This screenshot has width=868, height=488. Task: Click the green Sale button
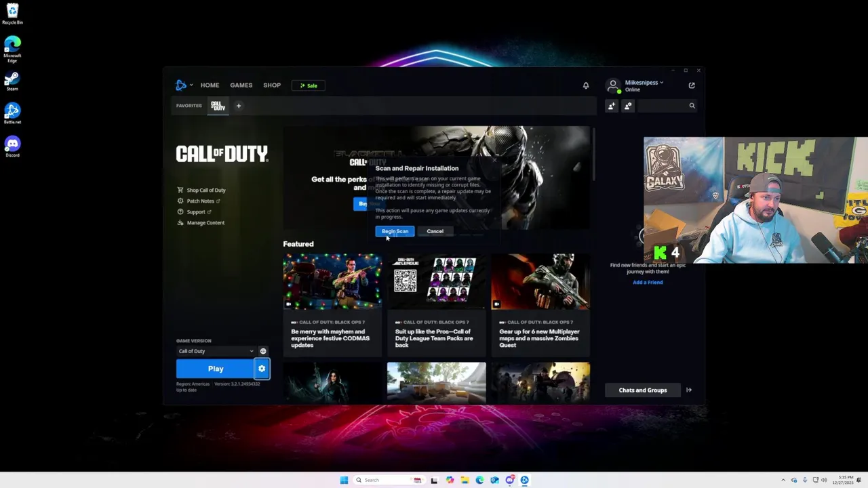pos(309,85)
